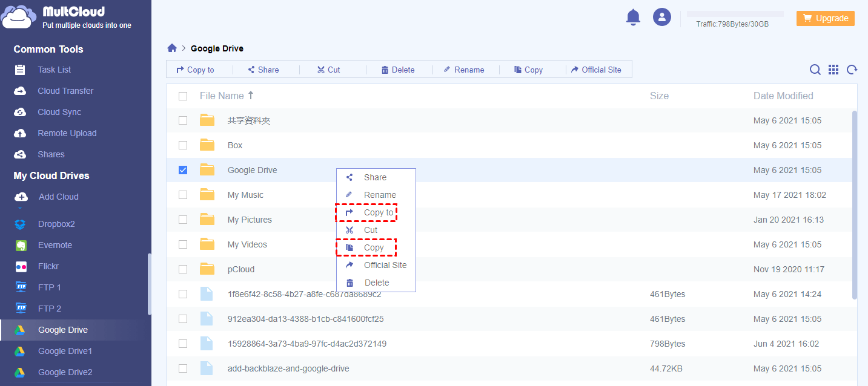Viewport: 868px width, 386px height.
Task: Switch to grid view icon
Action: 833,70
